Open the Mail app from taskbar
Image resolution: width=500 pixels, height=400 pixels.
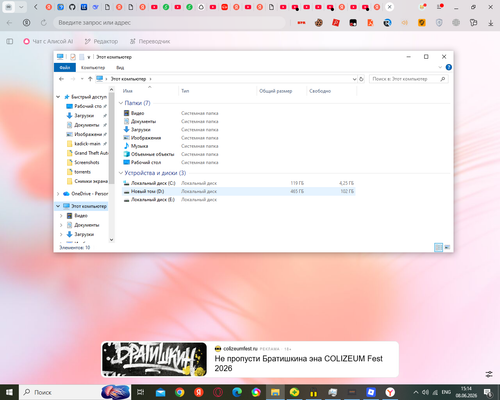[160, 392]
